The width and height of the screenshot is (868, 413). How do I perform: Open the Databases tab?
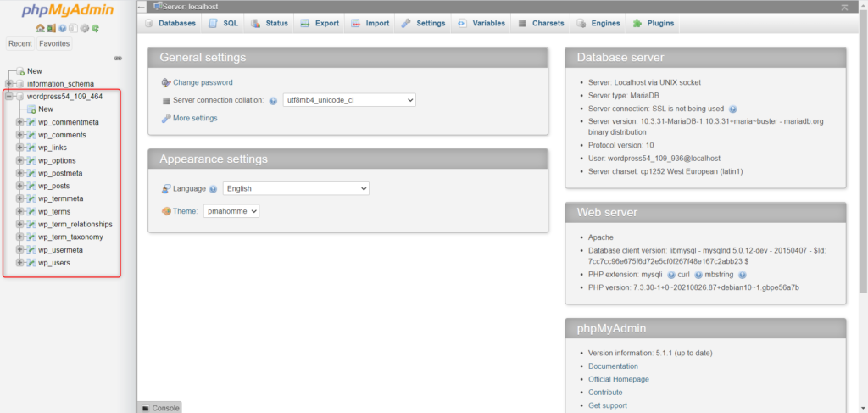(170, 23)
